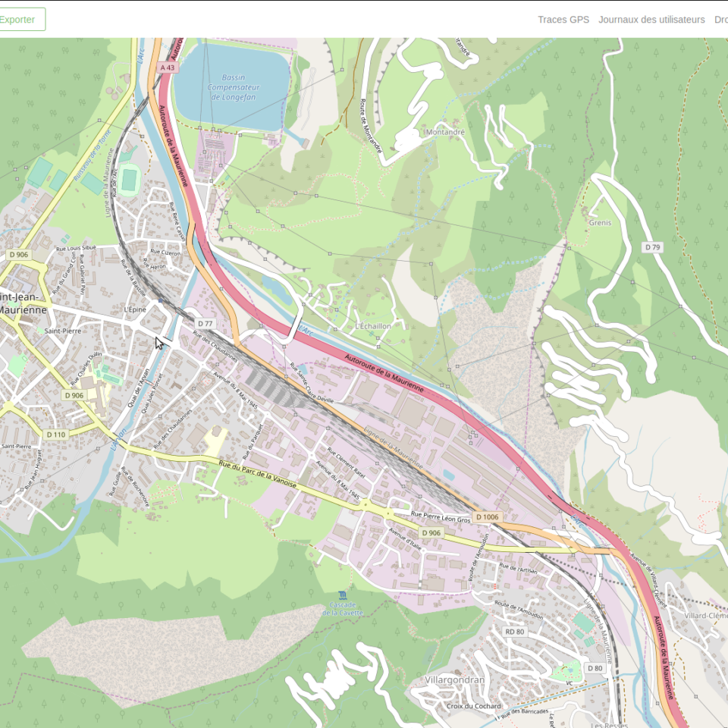Click the Bassin Compensateur de Longefan reservoir
This screenshot has height=728, width=728.
point(234,87)
